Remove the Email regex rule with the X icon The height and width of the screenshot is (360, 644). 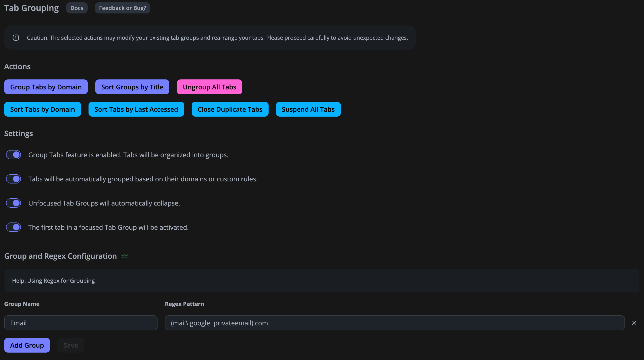point(634,323)
